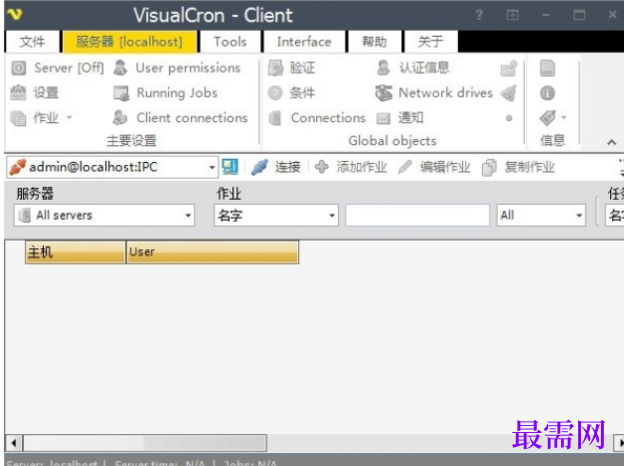This screenshot has height=466, width=624.
Task: Click the VisualCron logo icon
Action: (15, 15)
